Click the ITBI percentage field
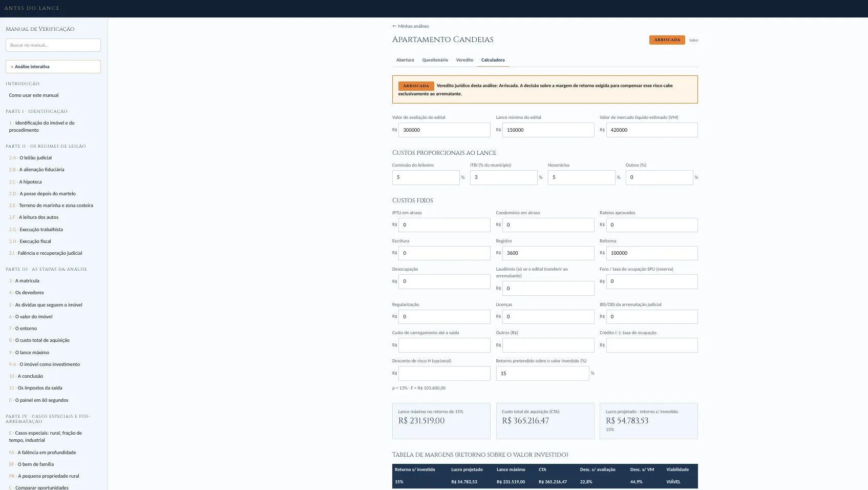The width and height of the screenshot is (868, 490). point(503,177)
